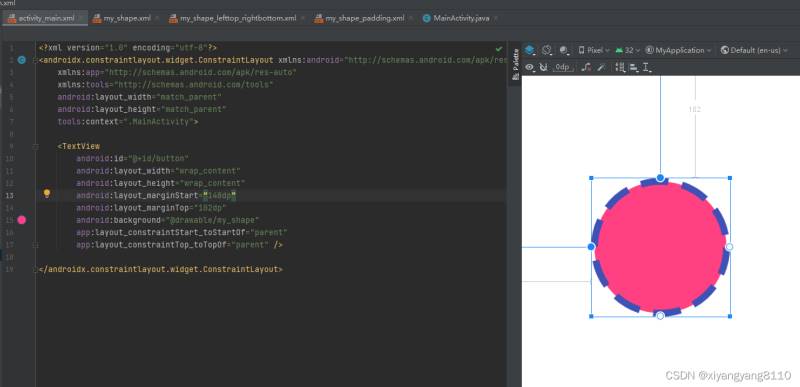Click the pink color gutter swatch
Screen dimensions: 800x387
click(21, 220)
